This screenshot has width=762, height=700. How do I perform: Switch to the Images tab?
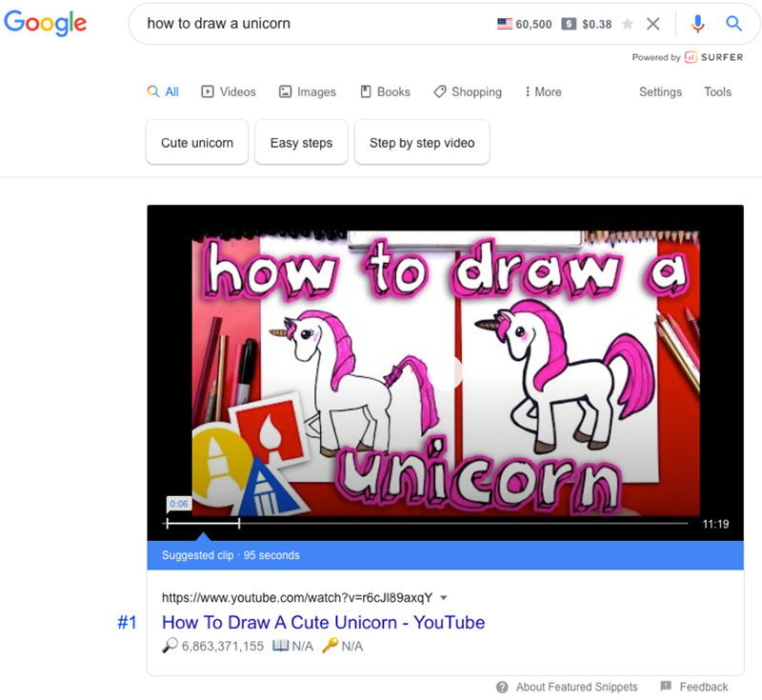[x=307, y=91]
